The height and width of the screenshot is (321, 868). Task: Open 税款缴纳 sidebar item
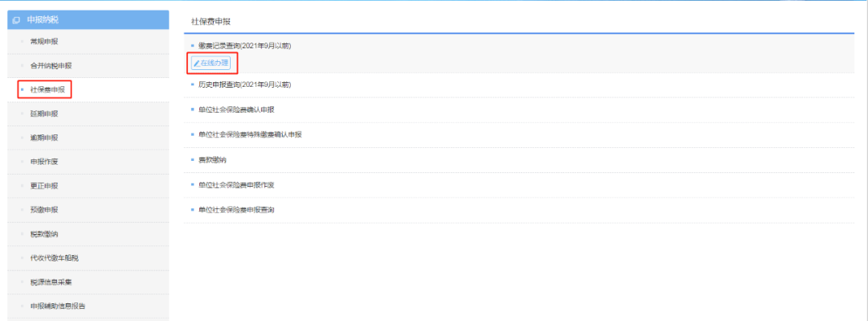(x=43, y=234)
